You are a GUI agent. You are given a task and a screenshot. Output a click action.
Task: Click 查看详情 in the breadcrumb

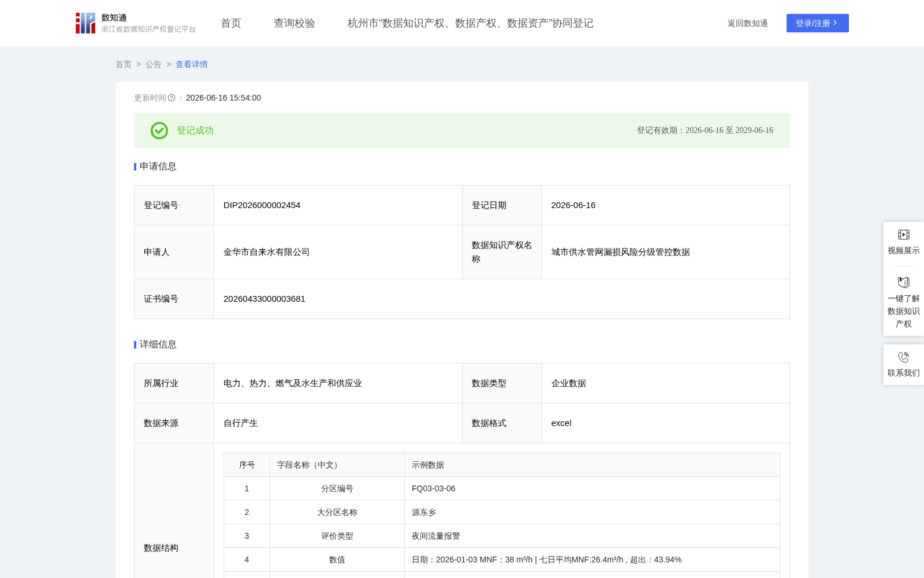(192, 64)
